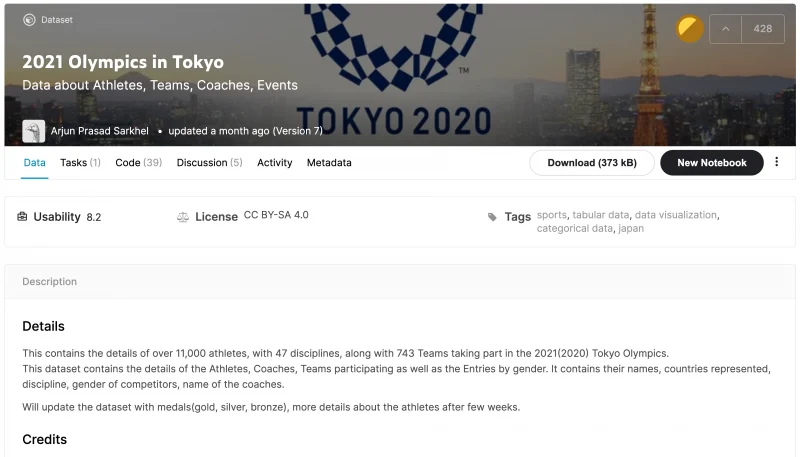This screenshot has width=800, height=457.
Task: Go to the Discussion tab
Action: 209,162
